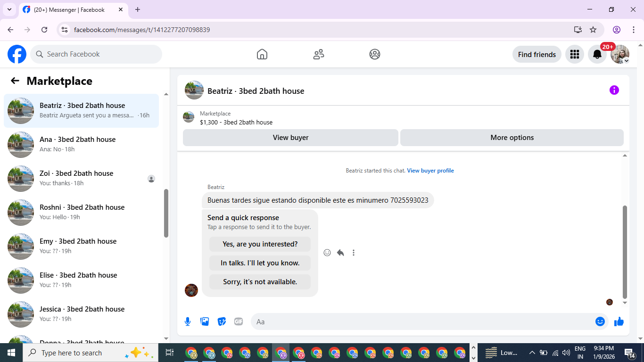Open account profile picture menu
The height and width of the screenshot is (362, 644).
point(620,54)
